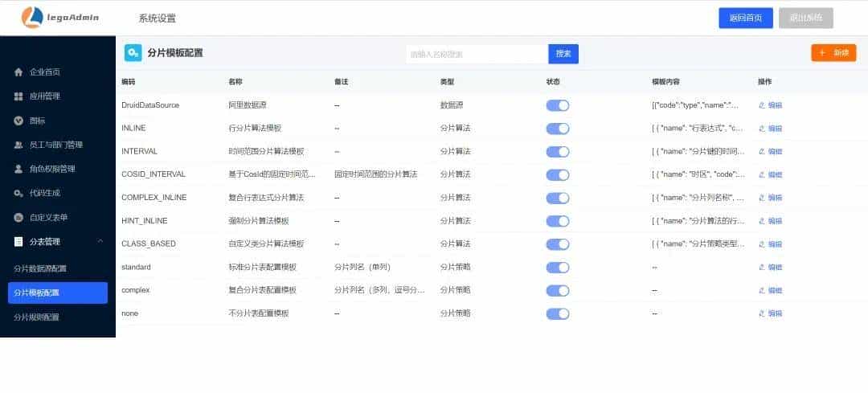868x393 pixels.
Task: Click edit pencil icon in HINT_INLINE row
Action: point(762,221)
